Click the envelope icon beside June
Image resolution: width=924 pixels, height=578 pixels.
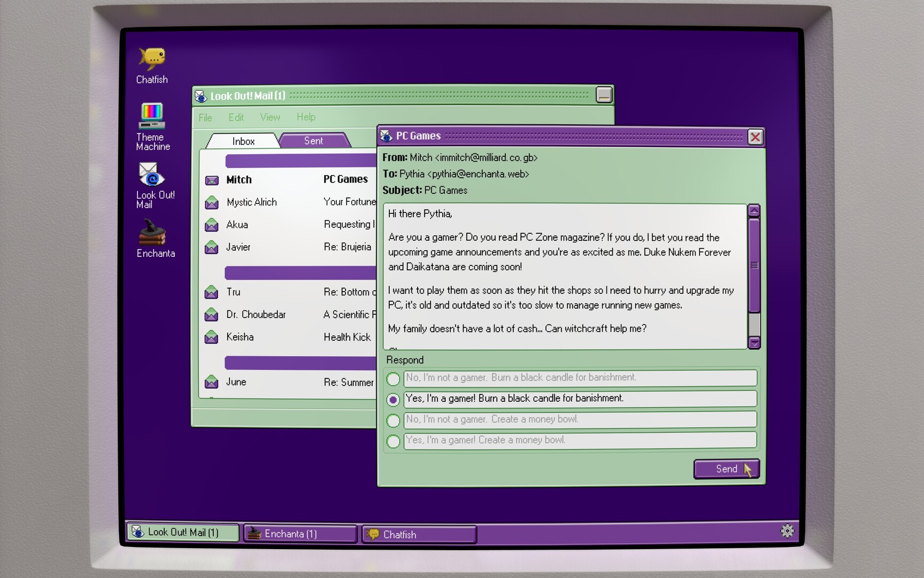click(212, 382)
